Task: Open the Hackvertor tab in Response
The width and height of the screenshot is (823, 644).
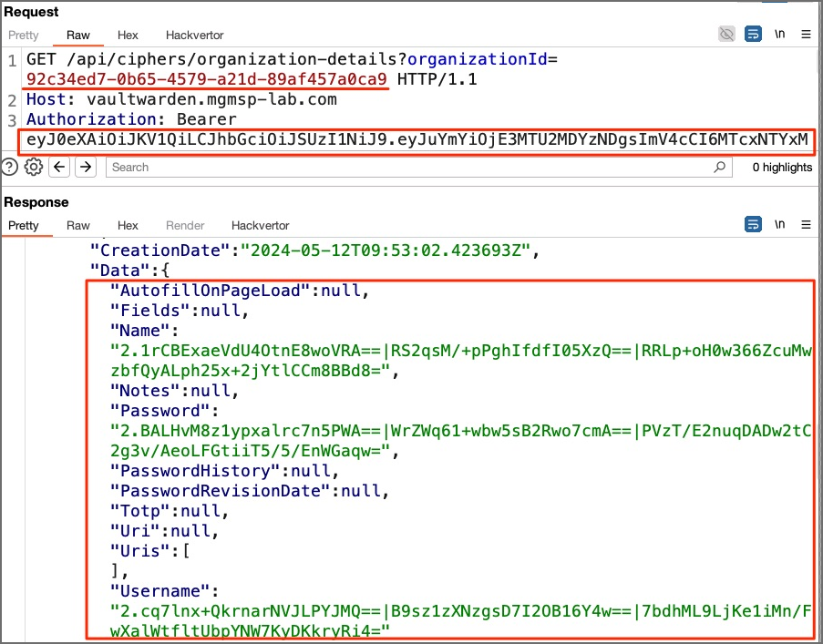Action: click(260, 225)
